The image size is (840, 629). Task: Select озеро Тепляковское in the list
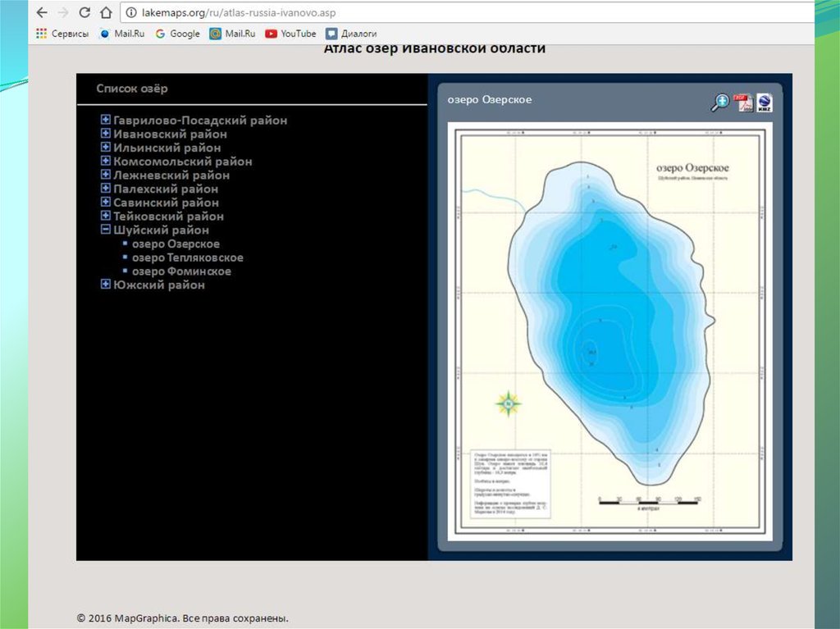click(x=187, y=258)
